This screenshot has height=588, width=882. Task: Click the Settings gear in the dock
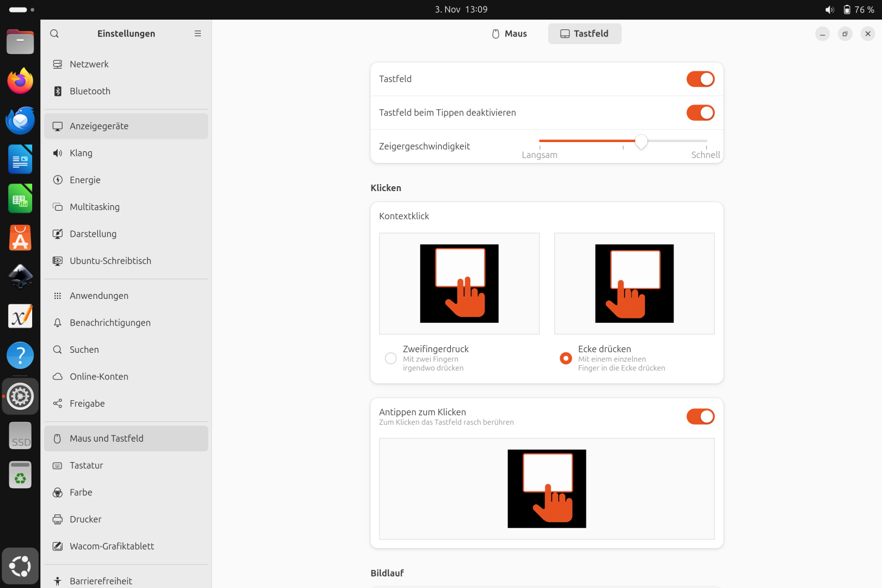pyautogui.click(x=20, y=396)
